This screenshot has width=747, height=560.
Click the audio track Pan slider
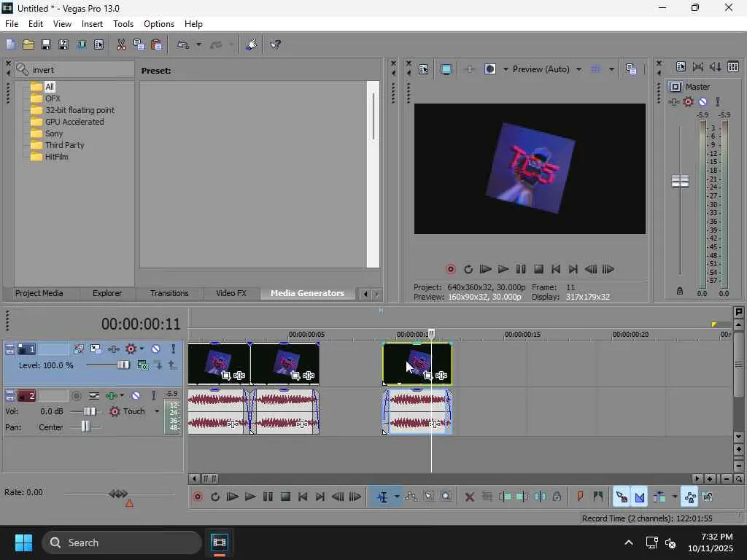point(85,427)
